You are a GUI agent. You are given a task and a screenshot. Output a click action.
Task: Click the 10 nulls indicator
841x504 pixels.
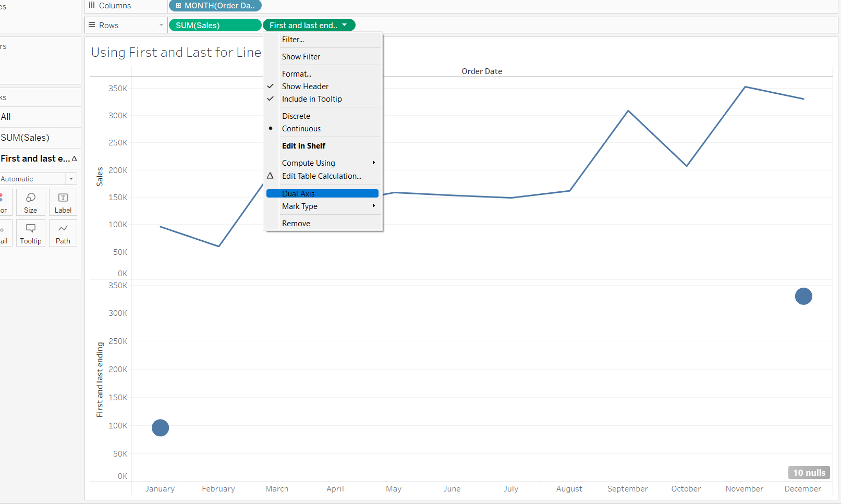(x=809, y=473)
